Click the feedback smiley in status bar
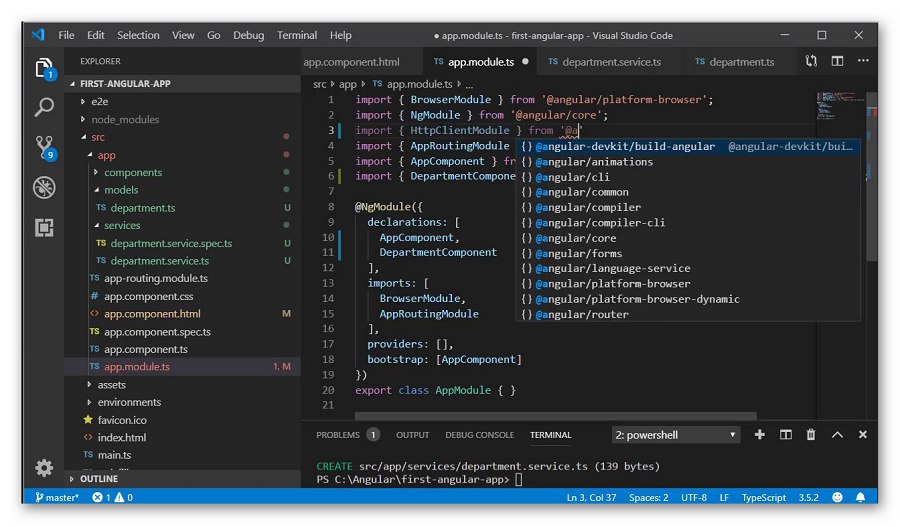The width and height of the screenshot is (900, 527). [x=837, y=497]
